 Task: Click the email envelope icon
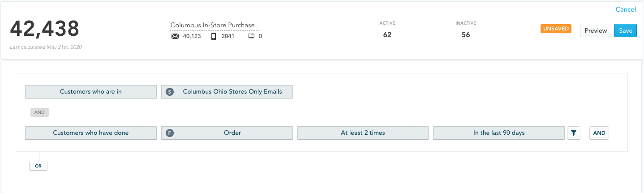(x=175, y=36)
